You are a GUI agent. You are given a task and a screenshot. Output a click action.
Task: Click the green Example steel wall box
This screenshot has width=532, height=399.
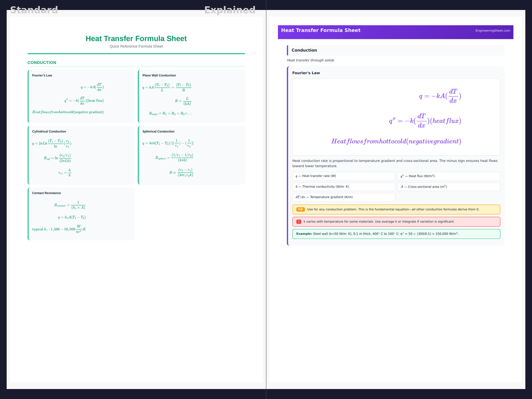point(396,234)
